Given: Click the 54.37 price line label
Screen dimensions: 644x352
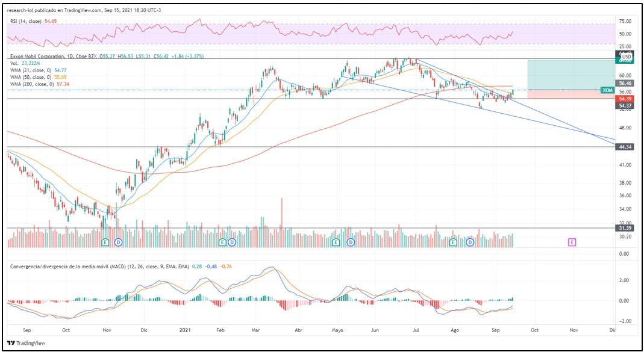Looking at the screenshot, I should pyautogui.click(x=624, y=105).
